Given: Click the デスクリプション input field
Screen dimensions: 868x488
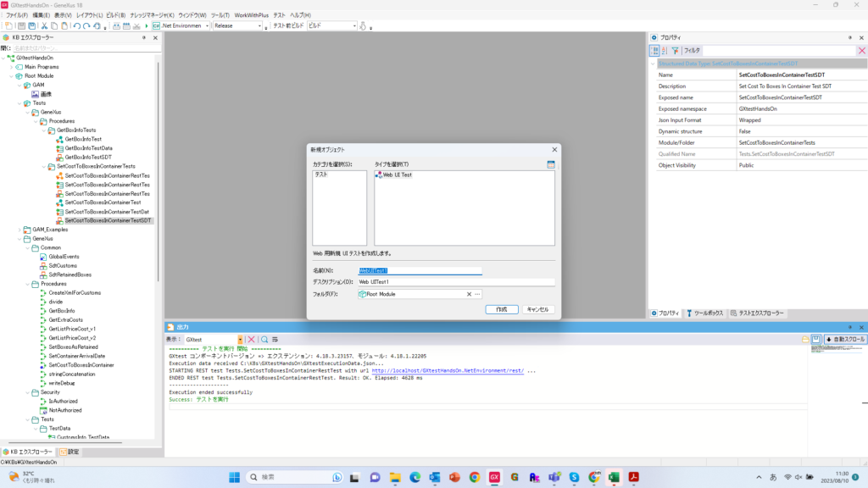Looking at the screenshot, I should pyautogui.click(x=456, y=282).
